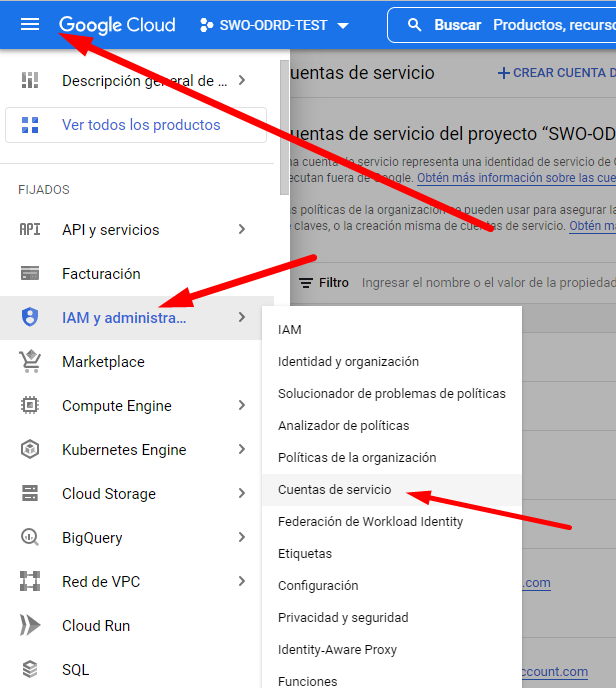Select Políticas de la organización menu entry
Screen dimensions: 616x688
(357, 458)
